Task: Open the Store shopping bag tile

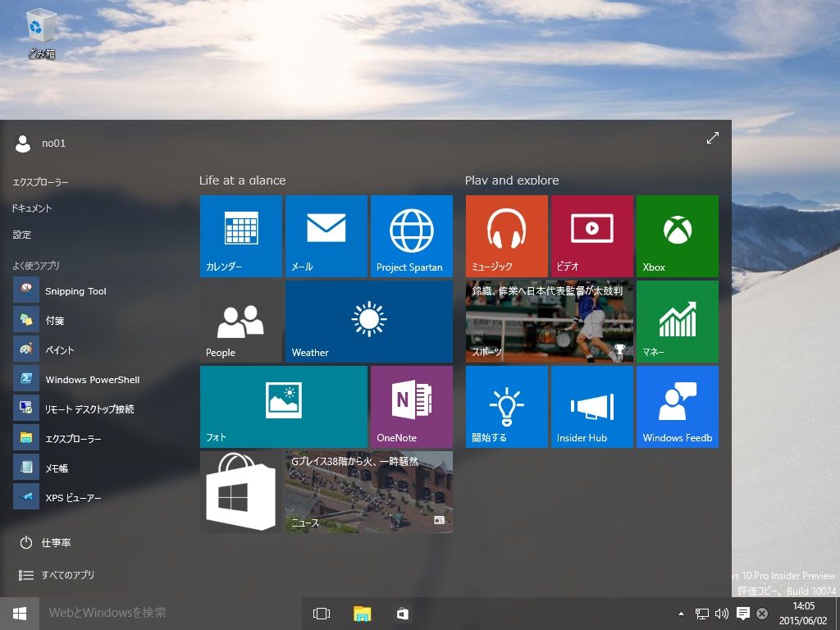Action: [x=241, y=492]
